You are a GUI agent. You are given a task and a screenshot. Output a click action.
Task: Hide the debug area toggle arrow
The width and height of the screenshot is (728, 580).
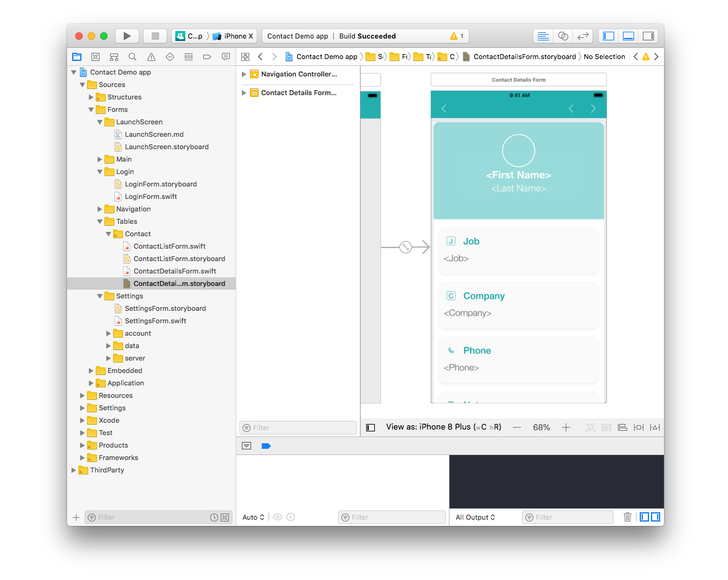point(247,446)
